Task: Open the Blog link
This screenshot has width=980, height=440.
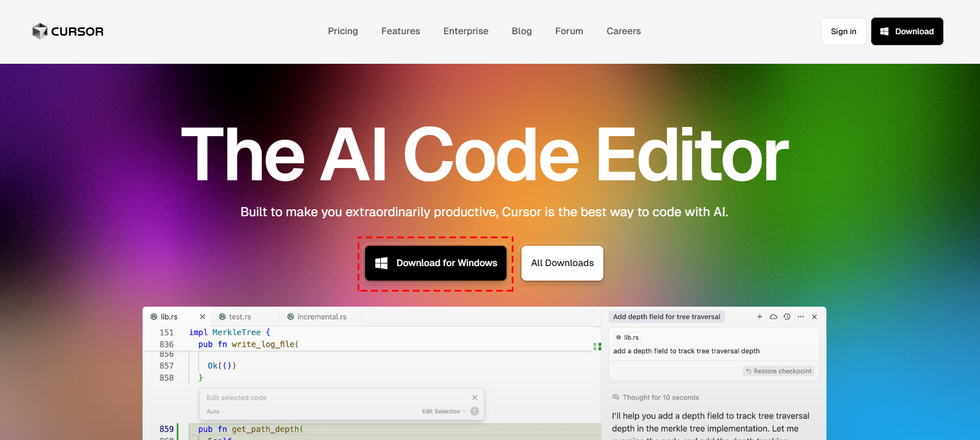Action: [x=522, y=31]
